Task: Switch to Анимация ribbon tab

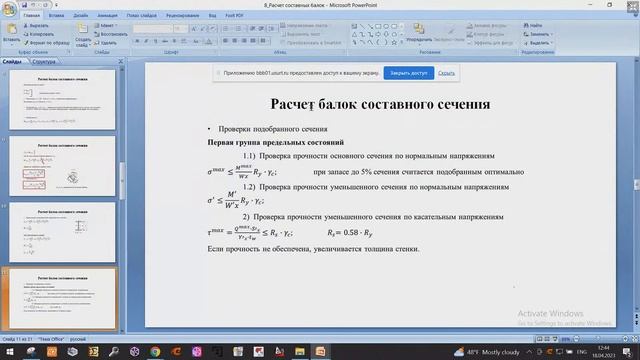Action: coord(107,16)
